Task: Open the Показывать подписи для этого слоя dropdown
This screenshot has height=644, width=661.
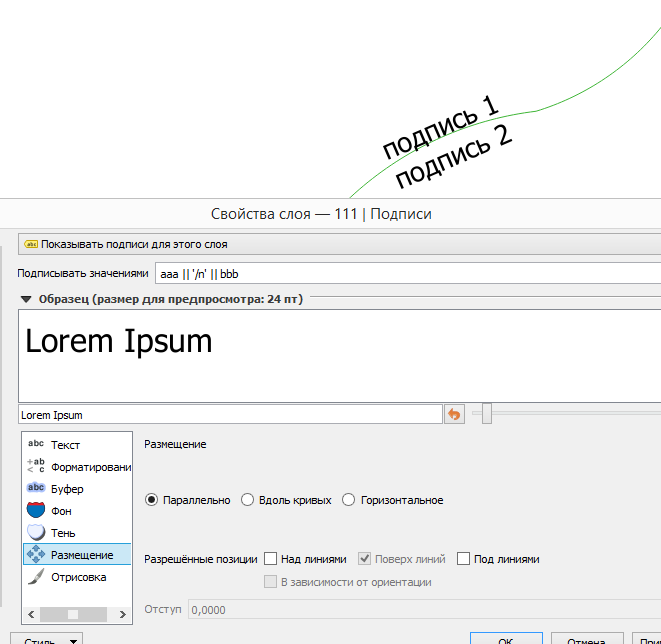Action: 340,244
